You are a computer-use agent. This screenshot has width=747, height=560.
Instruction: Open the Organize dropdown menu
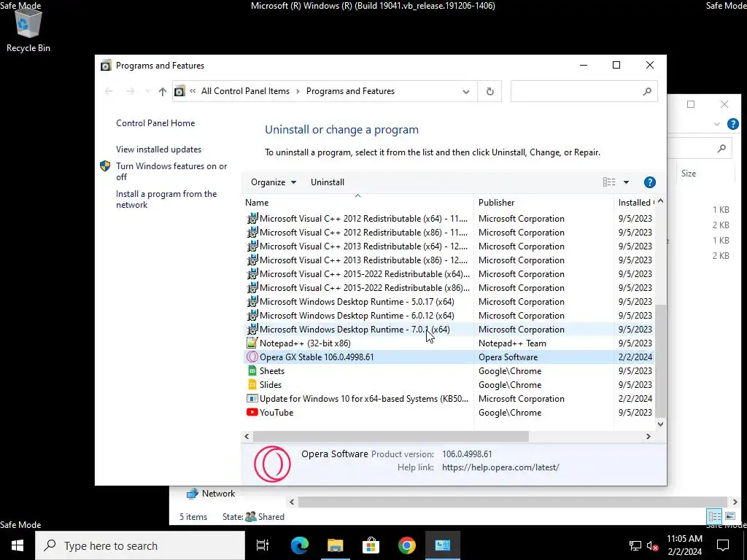click(274, 182)
